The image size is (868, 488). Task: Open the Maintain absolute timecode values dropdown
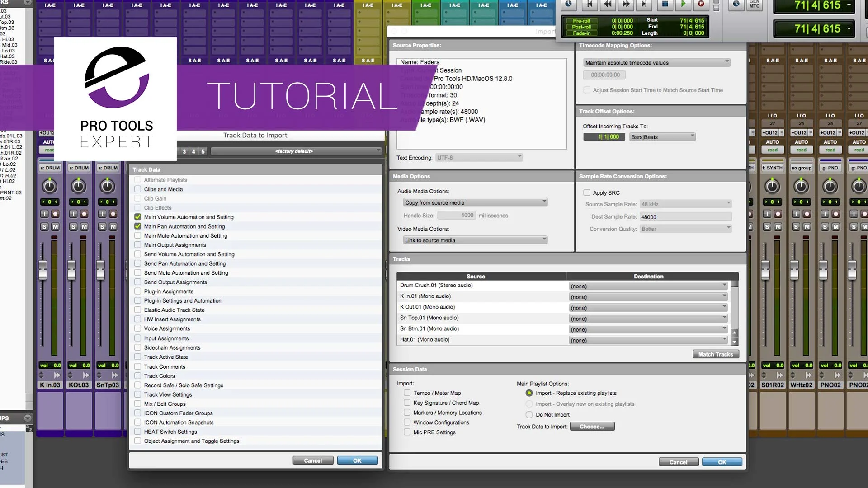click(656, 62)
